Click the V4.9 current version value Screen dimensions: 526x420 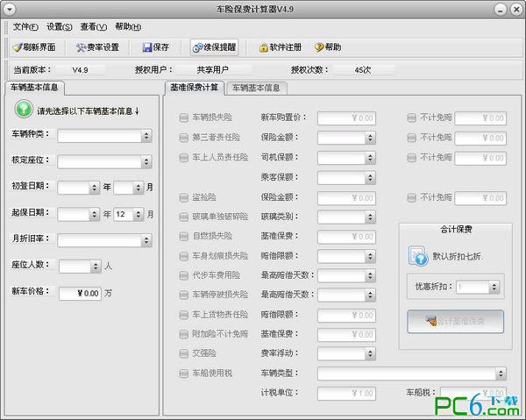pos(80,70)
